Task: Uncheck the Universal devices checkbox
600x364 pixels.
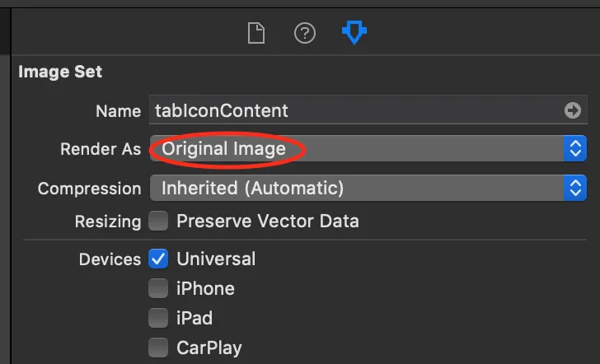Action: (158, 259)
